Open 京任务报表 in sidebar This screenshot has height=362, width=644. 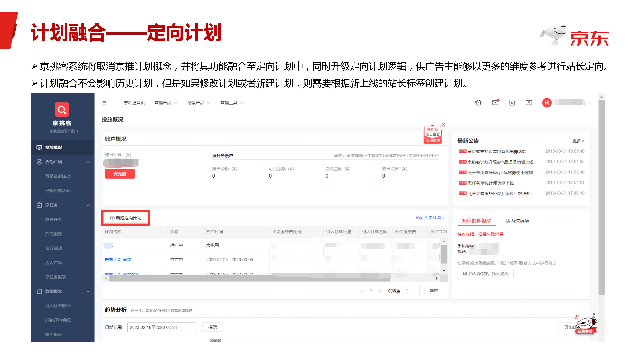coord(56,277)
